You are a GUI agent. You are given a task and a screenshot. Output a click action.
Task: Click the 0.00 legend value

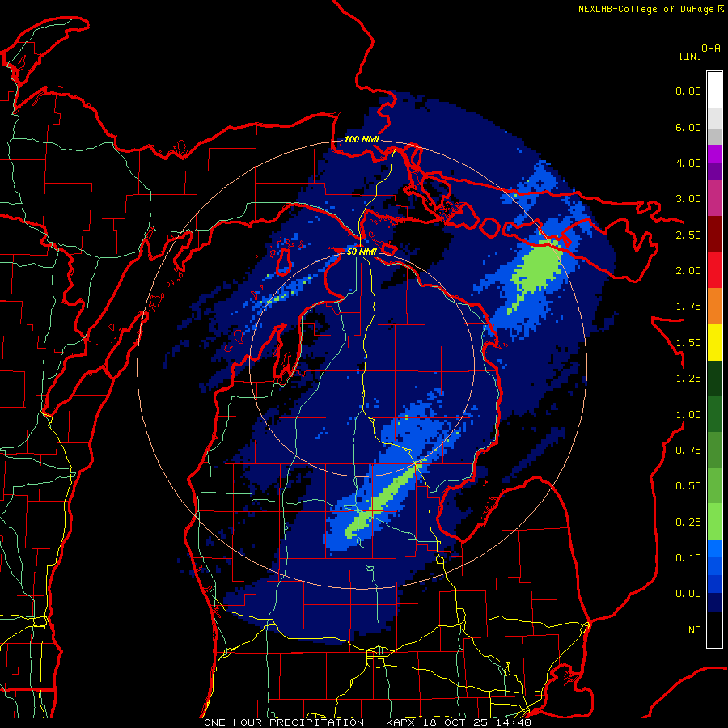[688, 594]
